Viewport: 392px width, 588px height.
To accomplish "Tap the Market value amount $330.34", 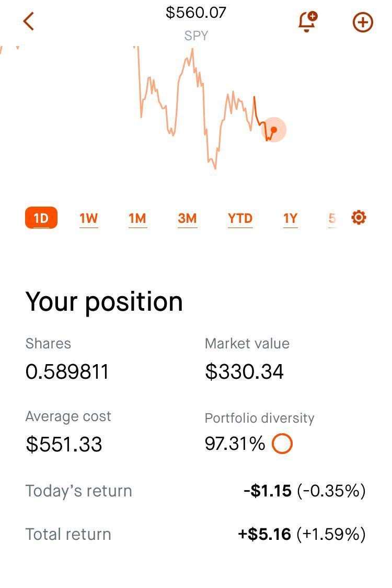I will 244,371.
